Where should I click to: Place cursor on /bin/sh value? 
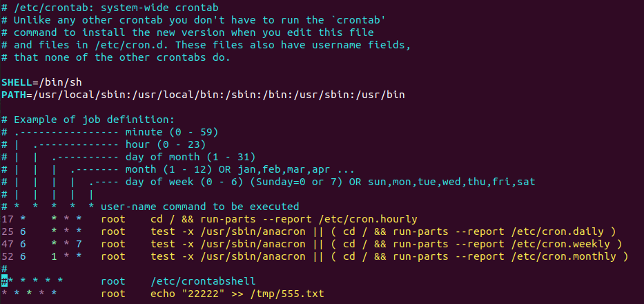(60, 82)
